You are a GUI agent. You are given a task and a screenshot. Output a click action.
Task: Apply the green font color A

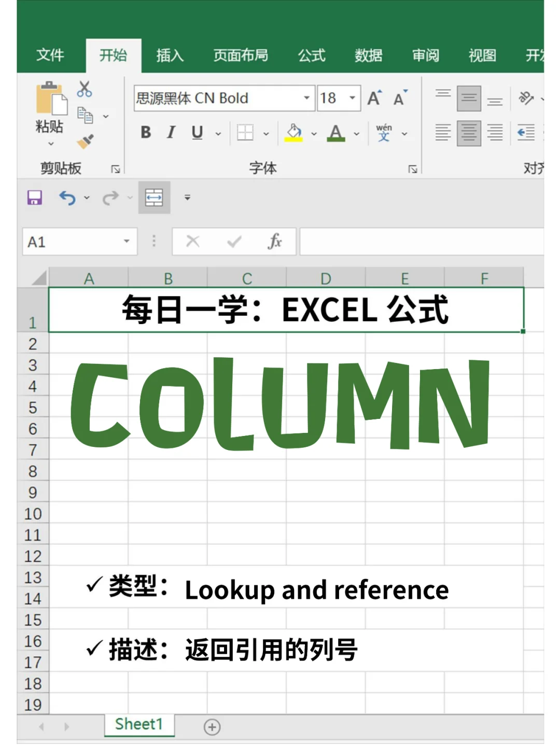coord(336,133)
